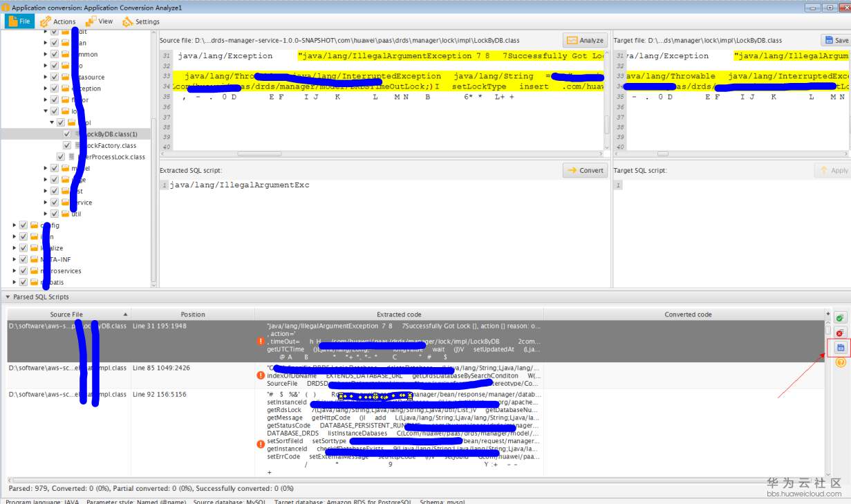Image resolution: width=851 pixels, height=504 pixels.
Task: Open the Settings menu
Action: click(x=141, y=21)
